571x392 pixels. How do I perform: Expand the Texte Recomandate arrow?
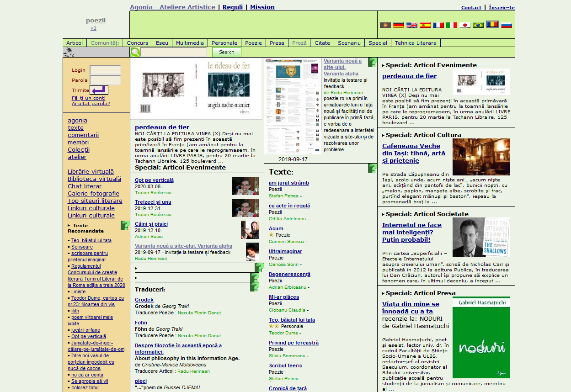click(x=69, y=226)
